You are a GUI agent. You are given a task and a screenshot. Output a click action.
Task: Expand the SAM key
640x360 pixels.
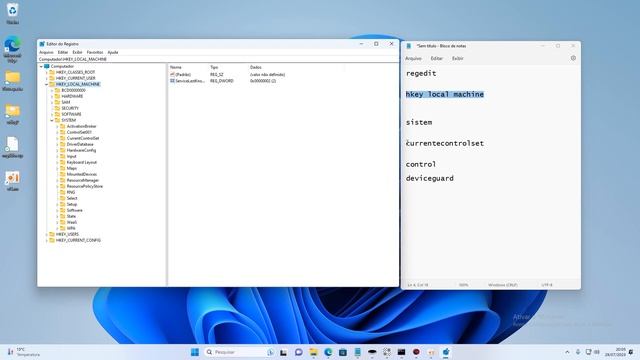(x=52, y=102)
